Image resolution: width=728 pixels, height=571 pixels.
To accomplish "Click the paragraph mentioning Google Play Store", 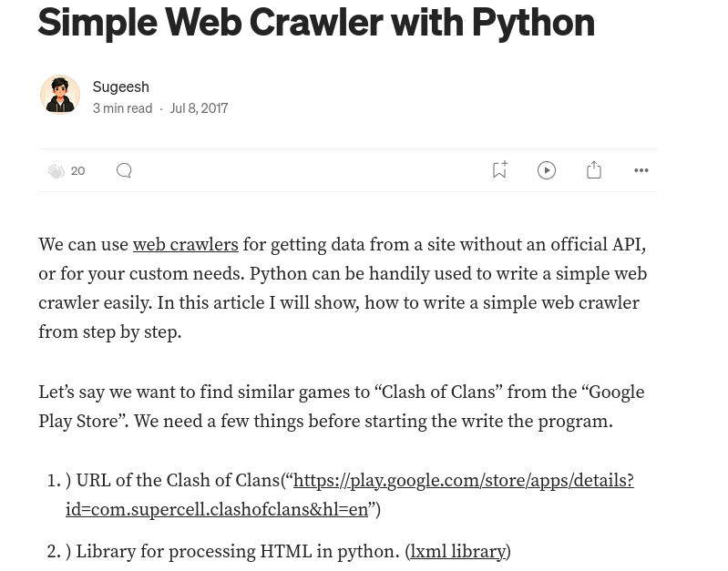I will tap(341, 407).
